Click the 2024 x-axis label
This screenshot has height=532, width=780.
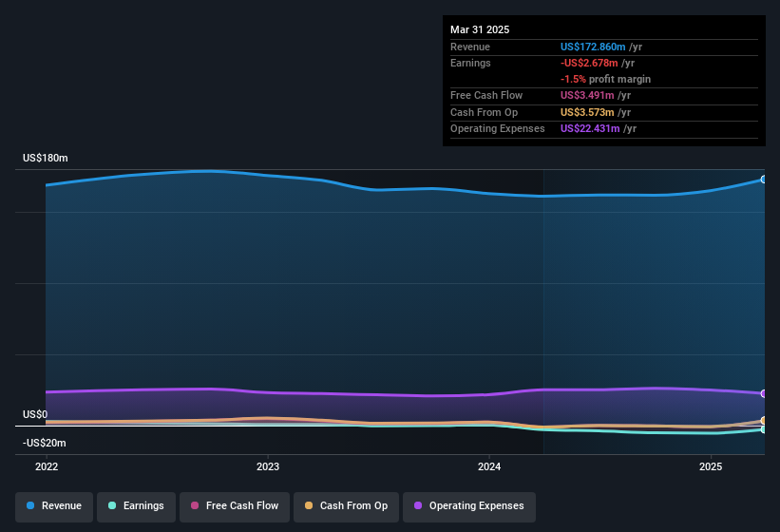coord(489,466)
